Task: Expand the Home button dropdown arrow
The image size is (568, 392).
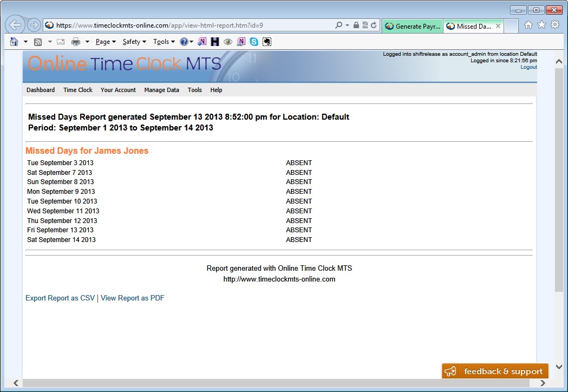Action: click(25, 42)
